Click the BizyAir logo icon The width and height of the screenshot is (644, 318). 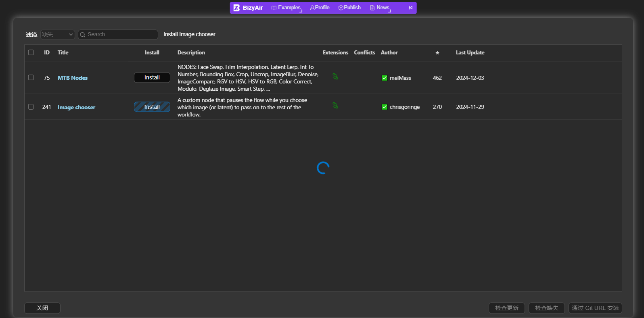(236, 8)
